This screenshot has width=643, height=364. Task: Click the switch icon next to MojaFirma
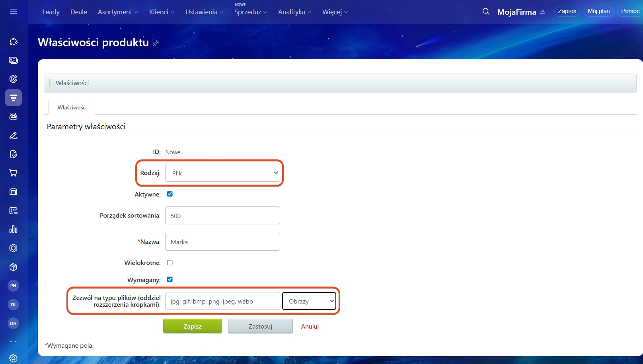click(542, 12)
